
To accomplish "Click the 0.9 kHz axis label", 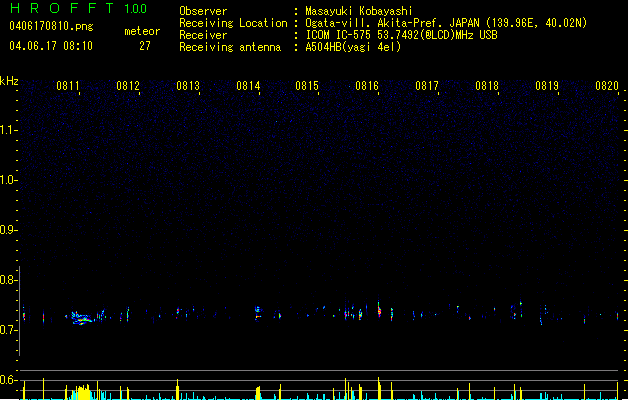I will point(8,230).
